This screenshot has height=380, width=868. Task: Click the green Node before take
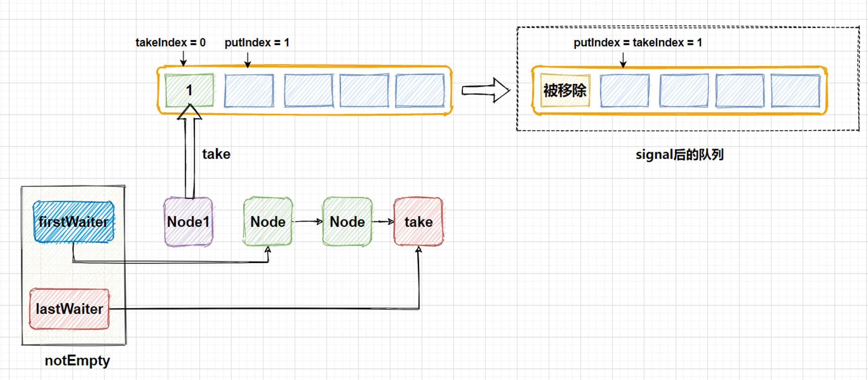click(x=347, y=221)
